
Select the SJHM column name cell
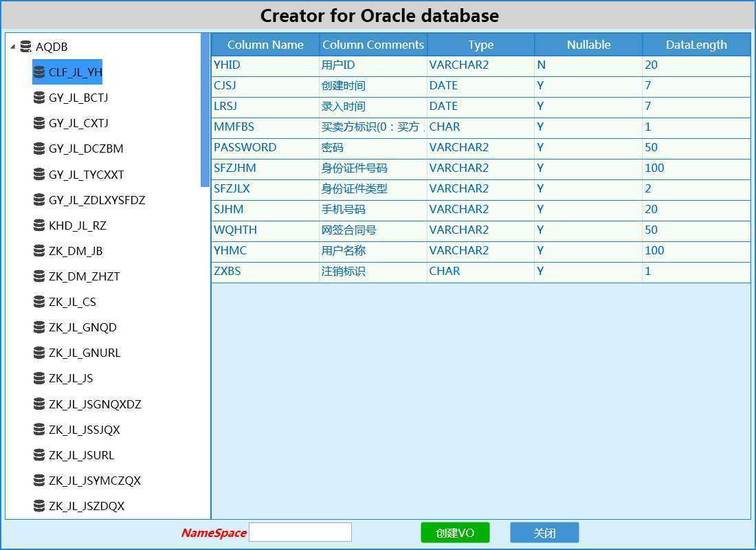pos(265,210)
